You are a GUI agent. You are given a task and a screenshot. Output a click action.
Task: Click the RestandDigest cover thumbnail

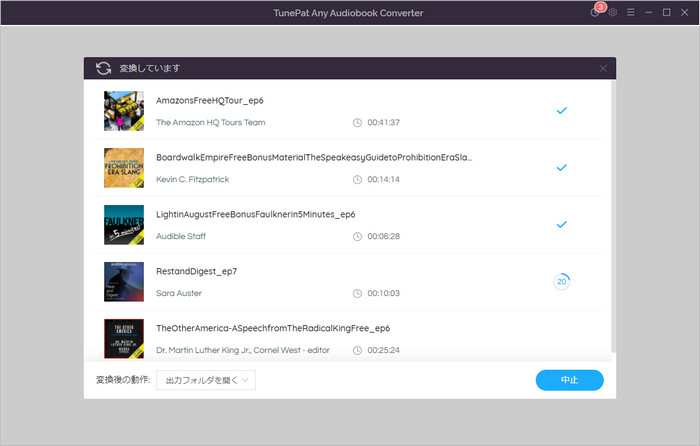pos(124,282)
